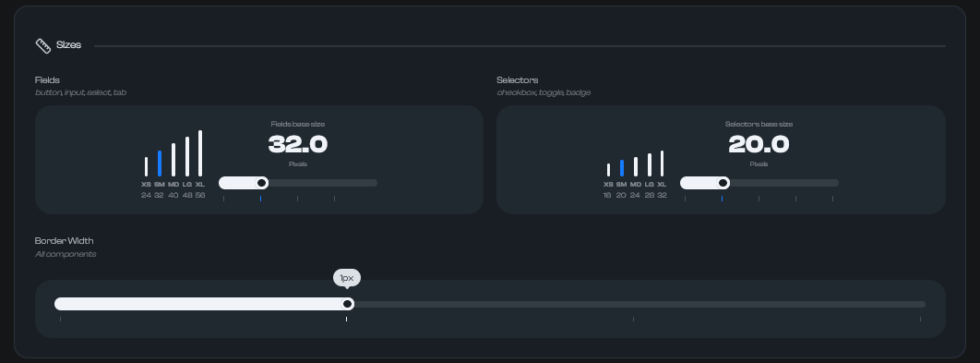
Task: Click the unfilled right end of the Fields slider track
Action: 372,183
